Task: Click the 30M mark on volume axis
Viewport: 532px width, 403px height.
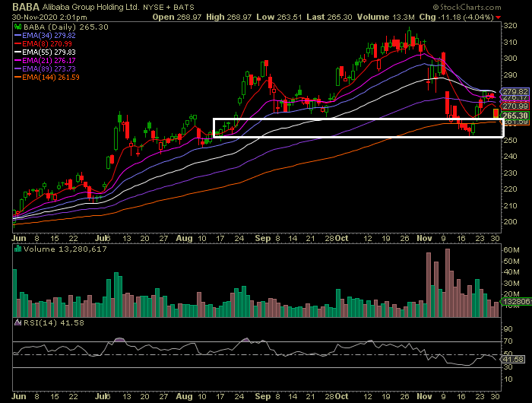Action: [x=511, y=283]
